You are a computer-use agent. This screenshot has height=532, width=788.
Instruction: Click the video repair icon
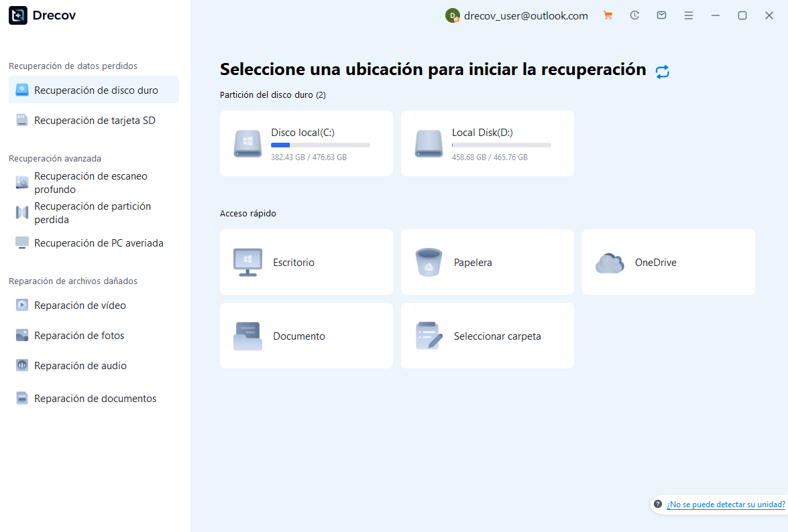pos(22,305)
